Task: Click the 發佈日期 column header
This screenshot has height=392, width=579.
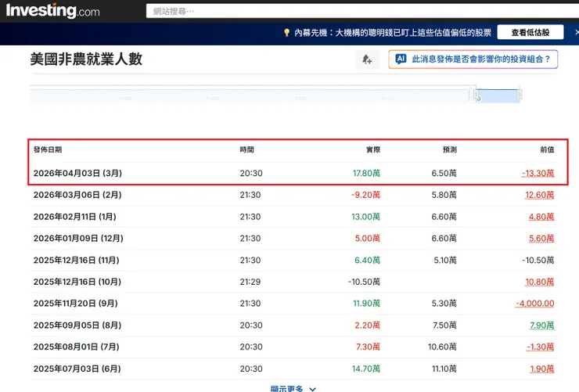Action: (48, 149)
